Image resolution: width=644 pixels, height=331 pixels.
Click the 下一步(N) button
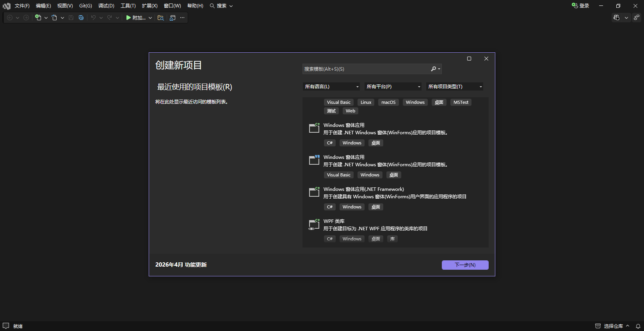[x=465, y=265]
